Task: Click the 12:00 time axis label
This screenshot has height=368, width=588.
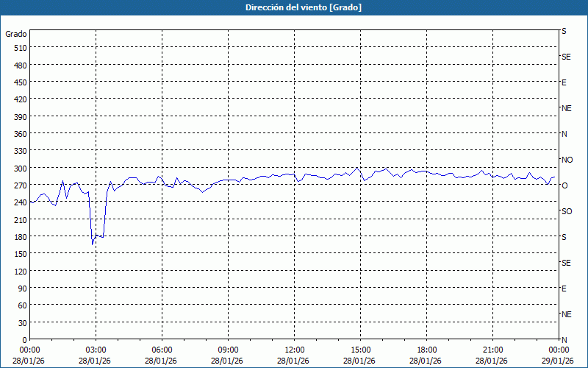Action: pos(294,350)
